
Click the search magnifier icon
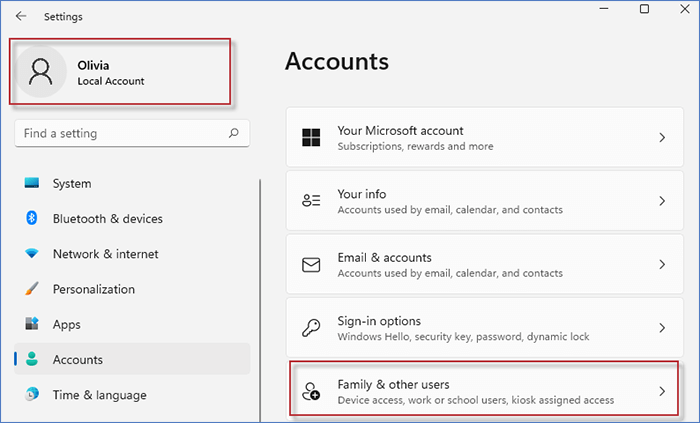click(234, 133)
